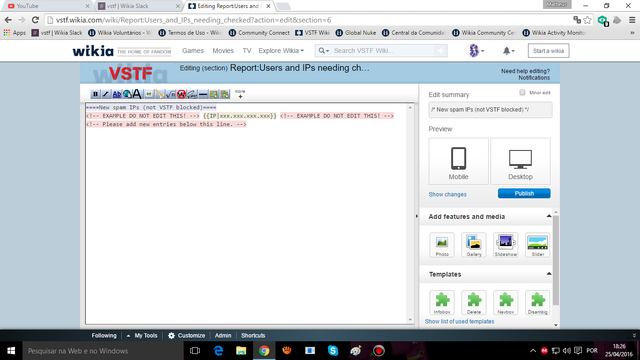This screenshot has width=640, height=360.
Task: Switch to vstf Wikia Slack tab
Action: 139,6
